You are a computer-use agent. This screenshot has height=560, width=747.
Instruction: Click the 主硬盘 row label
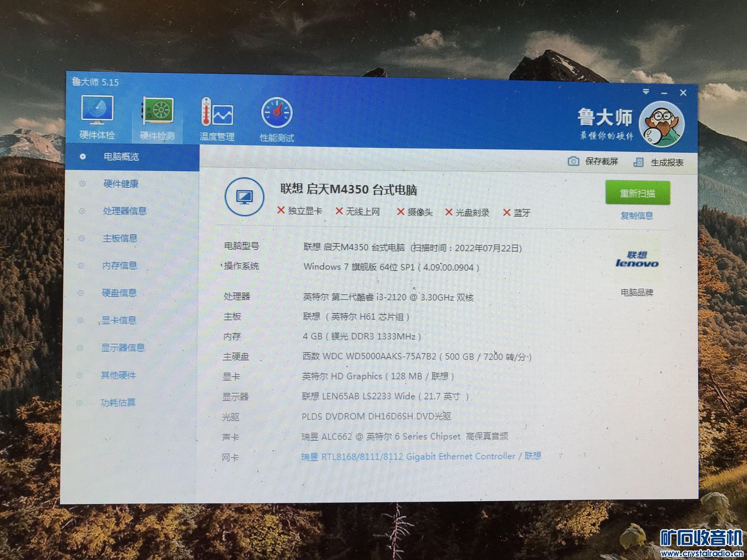[x=236, y=357]
